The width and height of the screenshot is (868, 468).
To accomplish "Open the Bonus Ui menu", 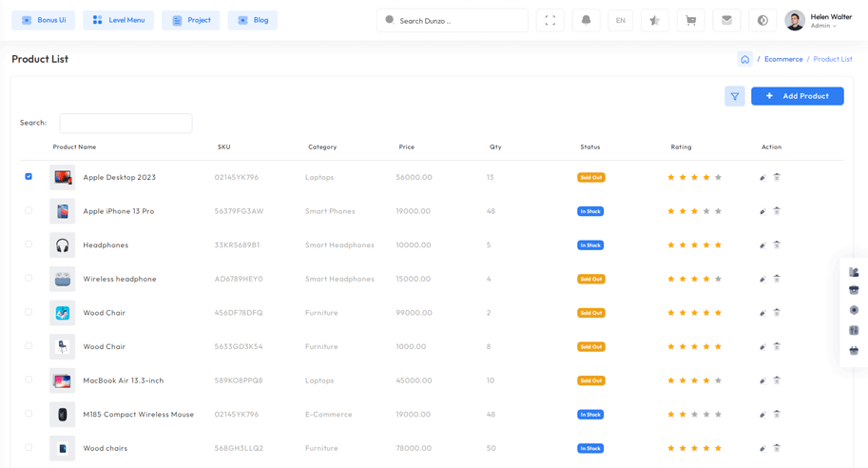I will 43,20.
